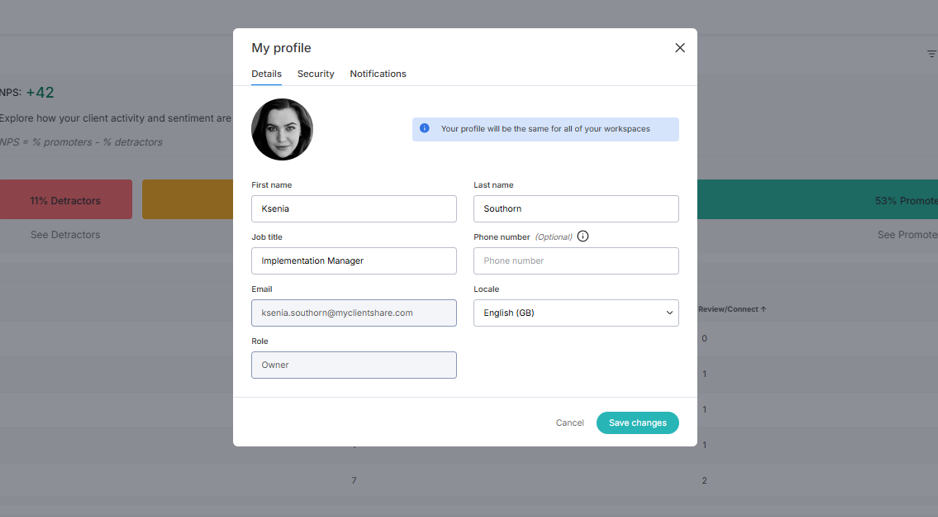
Task: Switch to the Notifications tab
Action: [x=377, y=74]
